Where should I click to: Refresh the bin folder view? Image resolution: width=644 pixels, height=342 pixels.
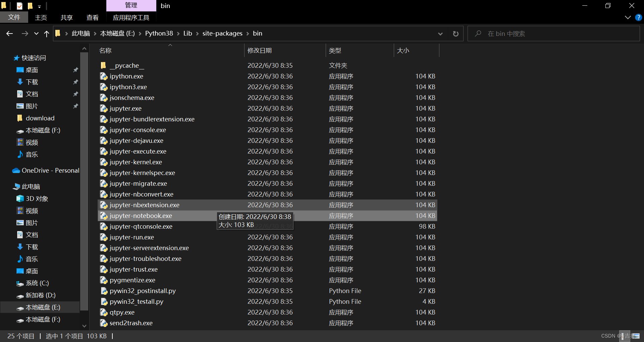(455, 34)
